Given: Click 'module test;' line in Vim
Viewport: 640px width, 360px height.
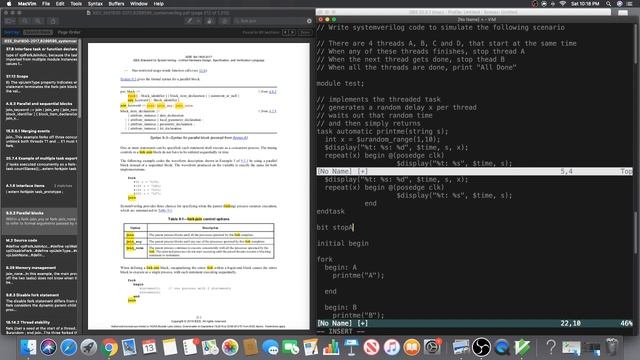Looking at the screenshot, I should click(340, 83).
